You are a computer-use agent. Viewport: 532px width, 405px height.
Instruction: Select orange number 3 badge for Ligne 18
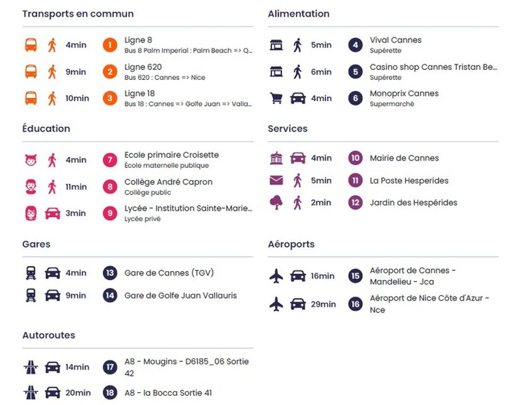(110, 98)
